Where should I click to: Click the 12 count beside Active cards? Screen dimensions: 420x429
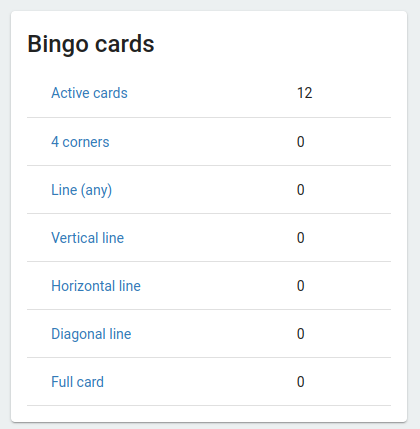[305, 93]
